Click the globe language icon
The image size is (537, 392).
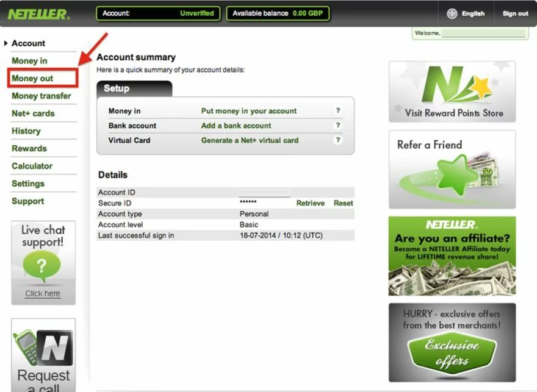pyautogui.click(x=452, y=13)
